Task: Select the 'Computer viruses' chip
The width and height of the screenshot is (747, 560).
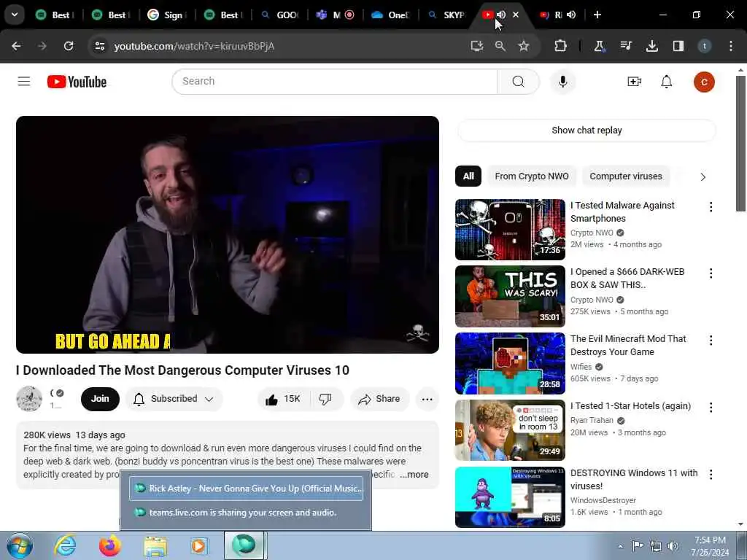Action: pos(625,176)
